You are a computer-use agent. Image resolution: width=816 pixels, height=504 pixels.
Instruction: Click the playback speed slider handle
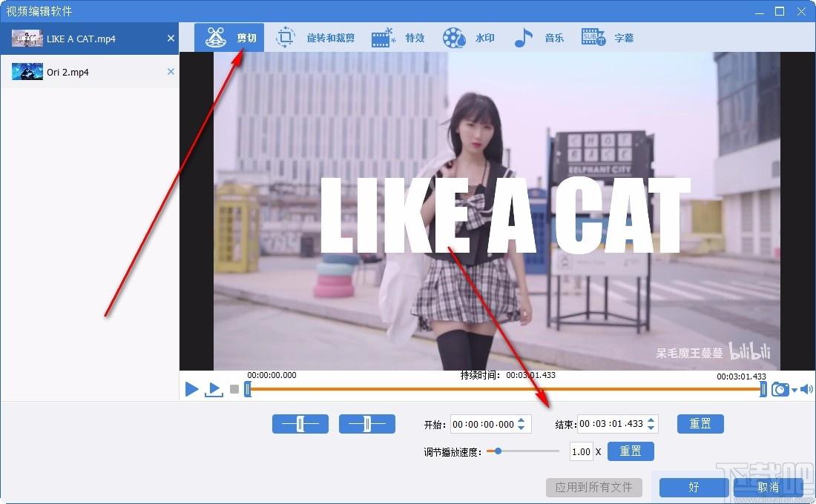[498, 451]
